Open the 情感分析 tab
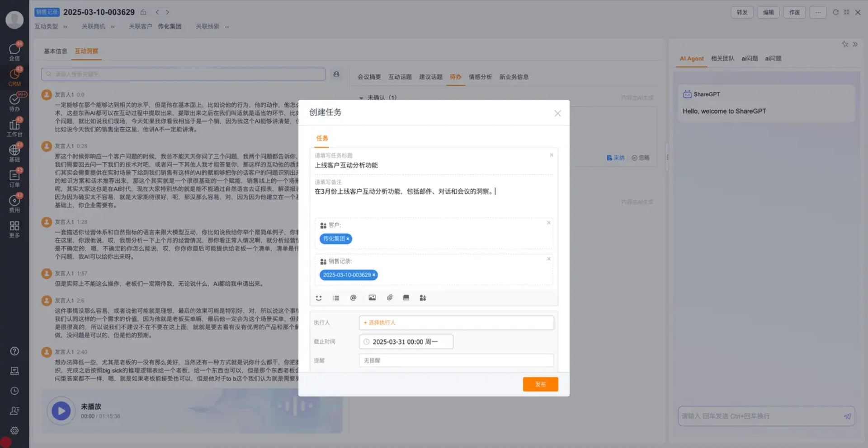The image size is (868, 448). (x=480, y=77)
